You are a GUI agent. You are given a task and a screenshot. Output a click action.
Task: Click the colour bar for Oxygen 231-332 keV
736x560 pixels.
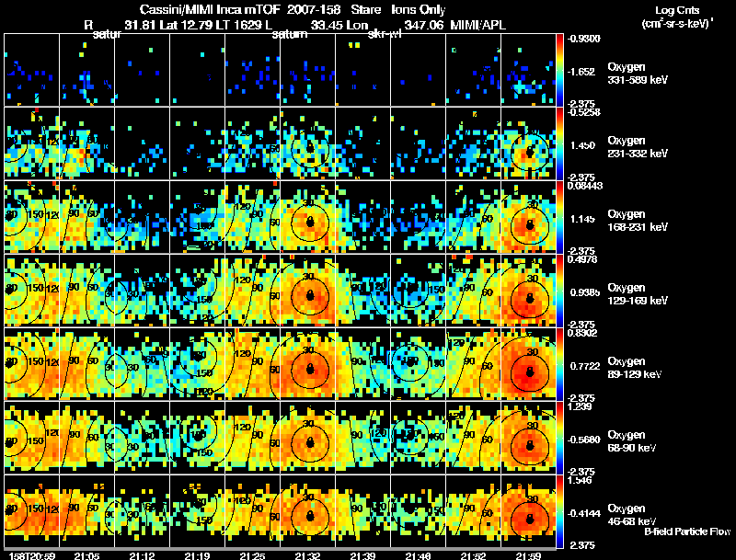(559, 143)
